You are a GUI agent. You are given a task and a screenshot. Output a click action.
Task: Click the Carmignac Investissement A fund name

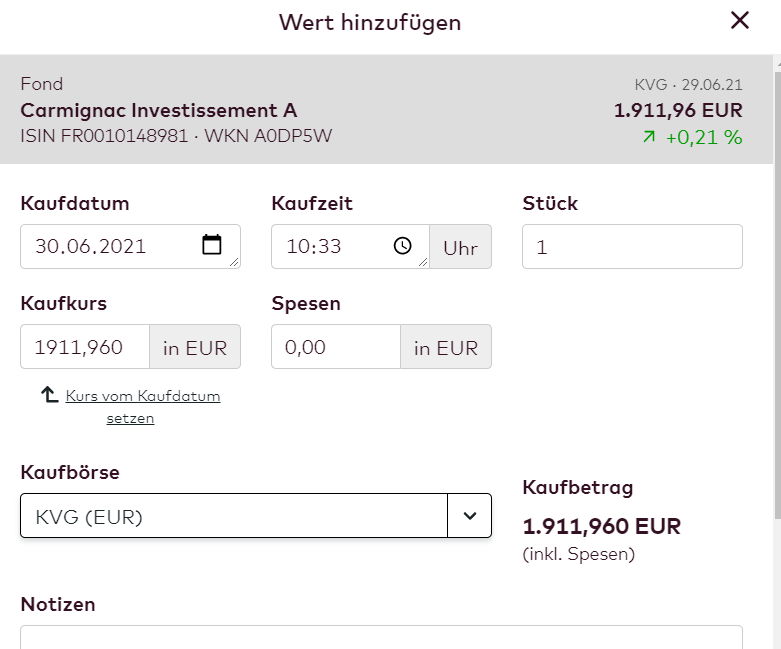coord(158,110)
